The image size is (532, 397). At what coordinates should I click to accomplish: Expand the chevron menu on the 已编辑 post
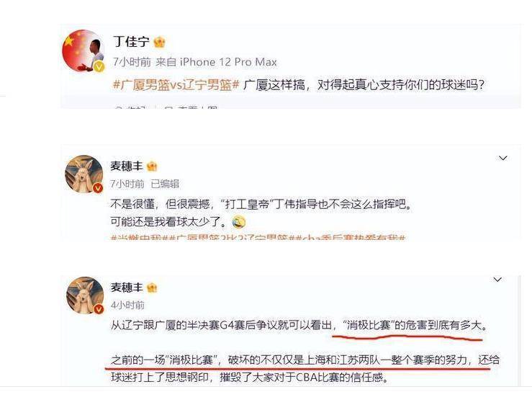pyautogui.click(x=502, y=158)
